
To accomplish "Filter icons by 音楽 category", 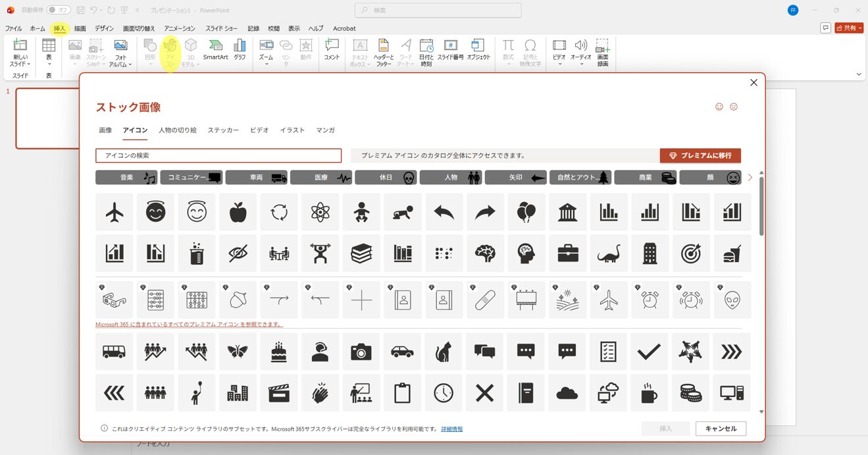I will (x=127, y=178).
